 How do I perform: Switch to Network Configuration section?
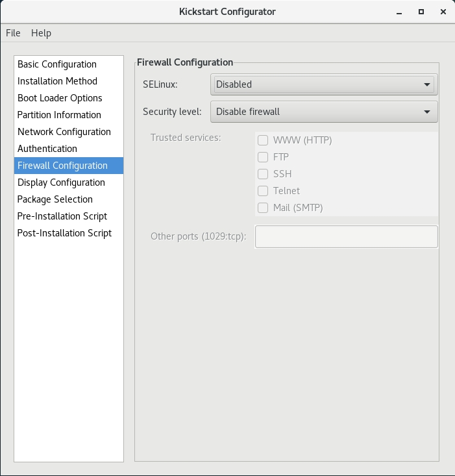click(64, 132)
